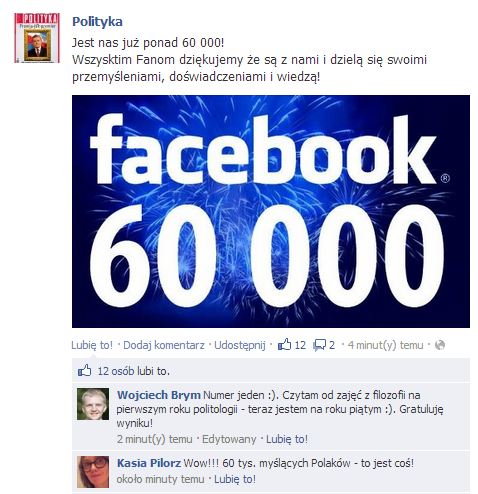Click the comments bubble count icon
Screen dimensions: 478x494
click(x=319, y=345)
